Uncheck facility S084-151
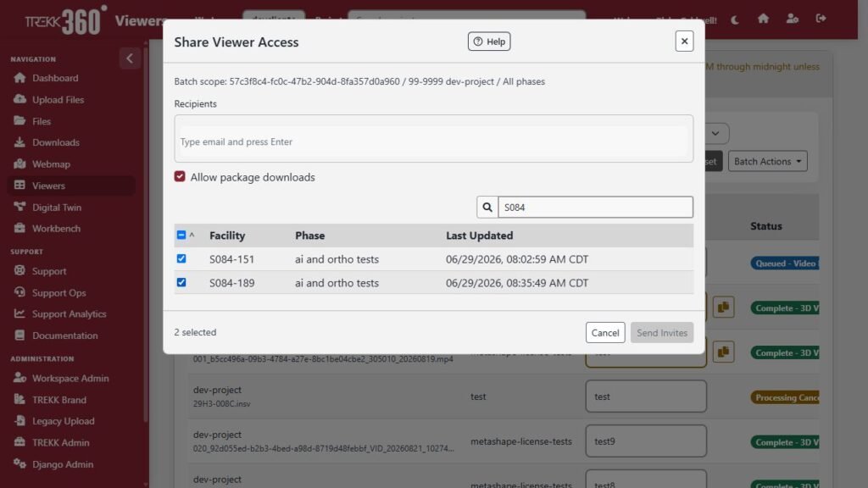Screen dimensions: 868x488 coord(181,259)
